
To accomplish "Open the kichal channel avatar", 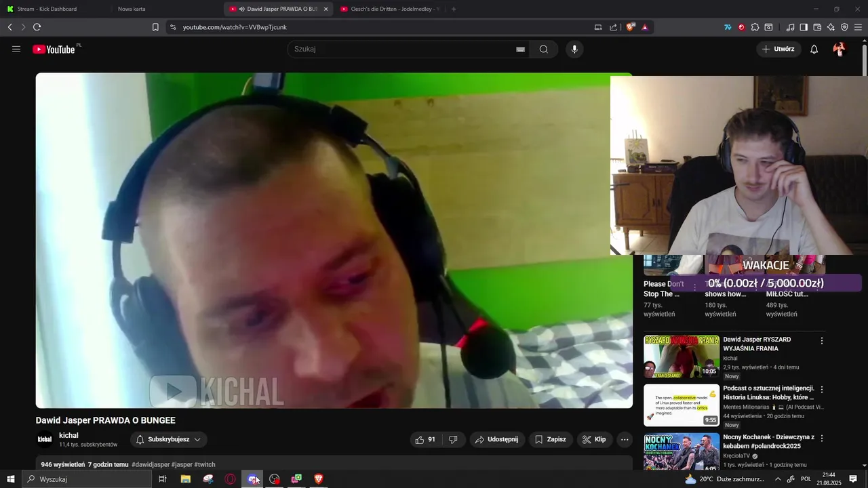I will pos(45,439).
